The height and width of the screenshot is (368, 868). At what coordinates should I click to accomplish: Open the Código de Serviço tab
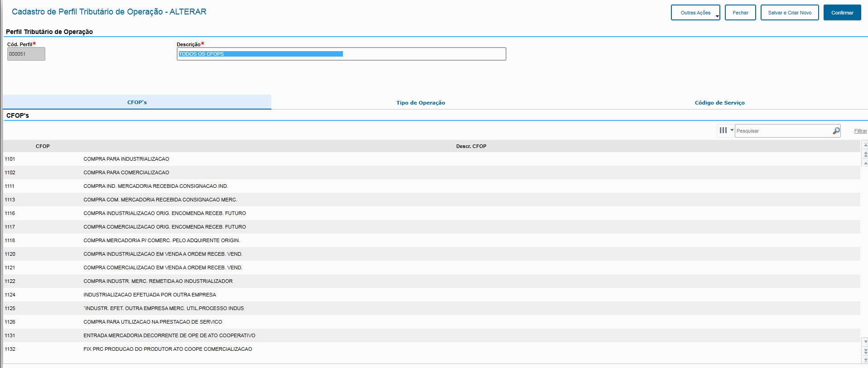(719, 103)
